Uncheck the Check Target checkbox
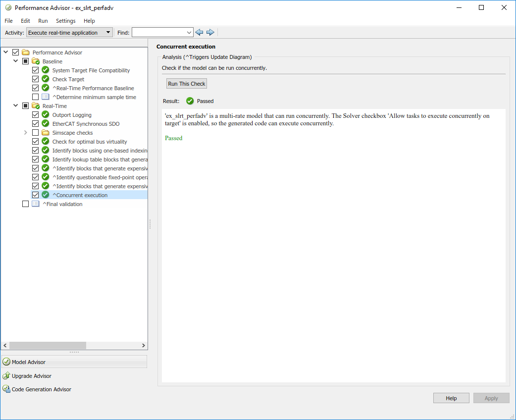516x420 pixels. (x=35, y=79)
